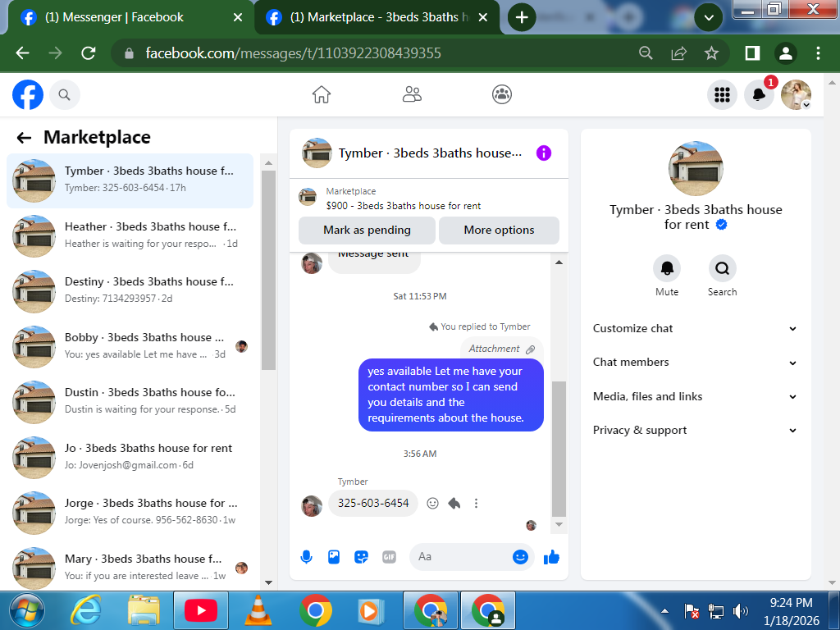Click the house thumbnail in right panel
Viewport: 840px width, 630px height.
696,168
